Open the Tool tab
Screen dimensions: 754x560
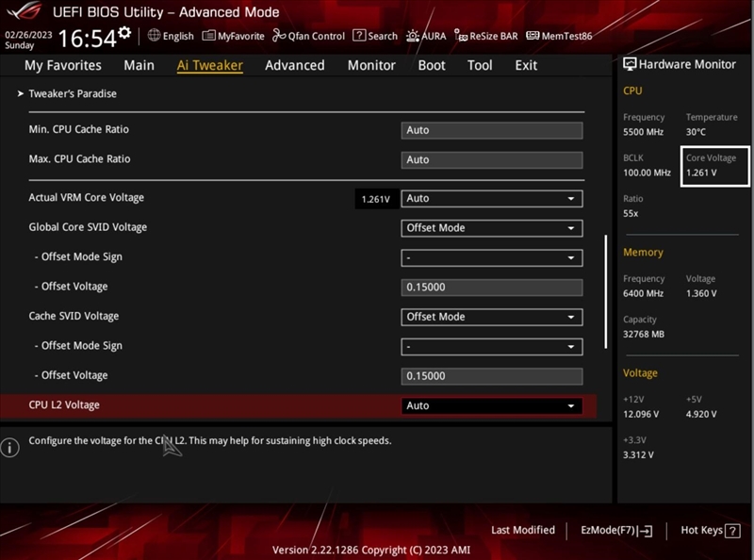(480, 65)
